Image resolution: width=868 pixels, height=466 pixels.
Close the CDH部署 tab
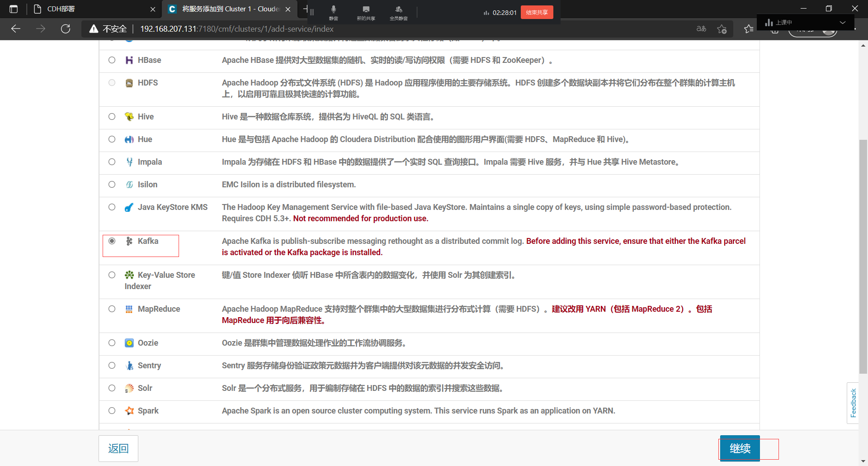153,9
